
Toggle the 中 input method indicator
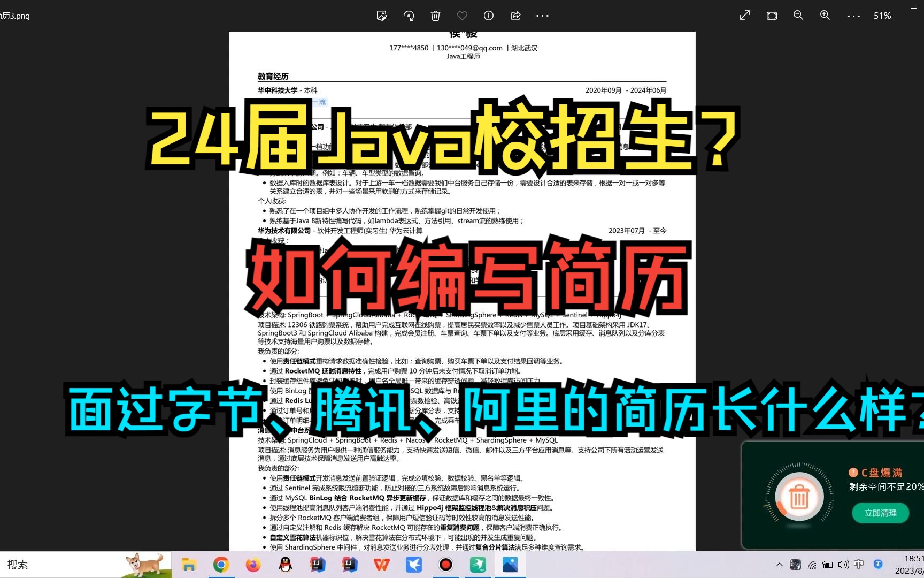coord(859,565)
